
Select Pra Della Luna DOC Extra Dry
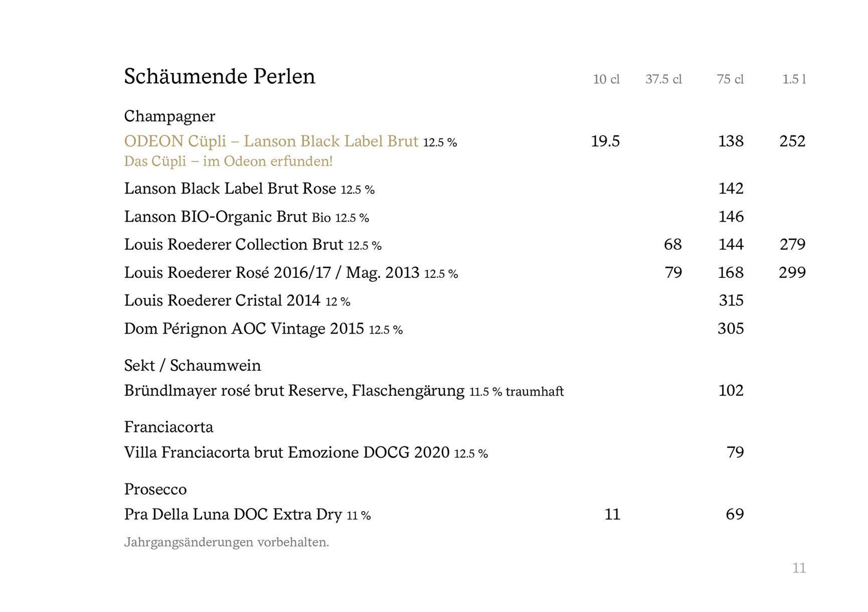coord(233,514)
